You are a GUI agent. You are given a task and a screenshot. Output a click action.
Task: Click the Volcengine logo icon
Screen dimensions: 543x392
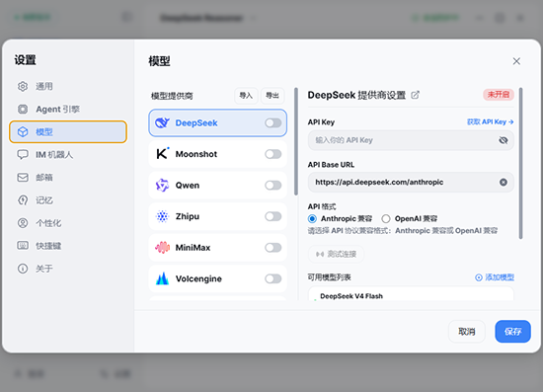click(162, 278)
